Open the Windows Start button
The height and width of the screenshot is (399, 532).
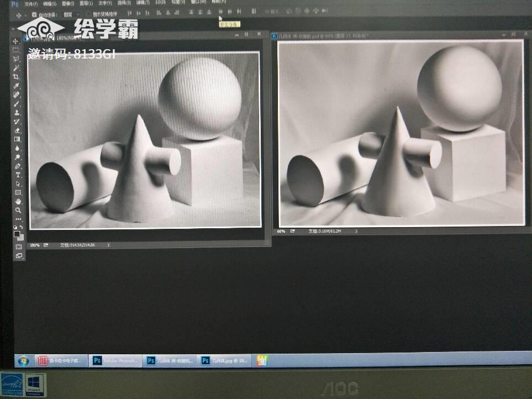tap(23, 361)
